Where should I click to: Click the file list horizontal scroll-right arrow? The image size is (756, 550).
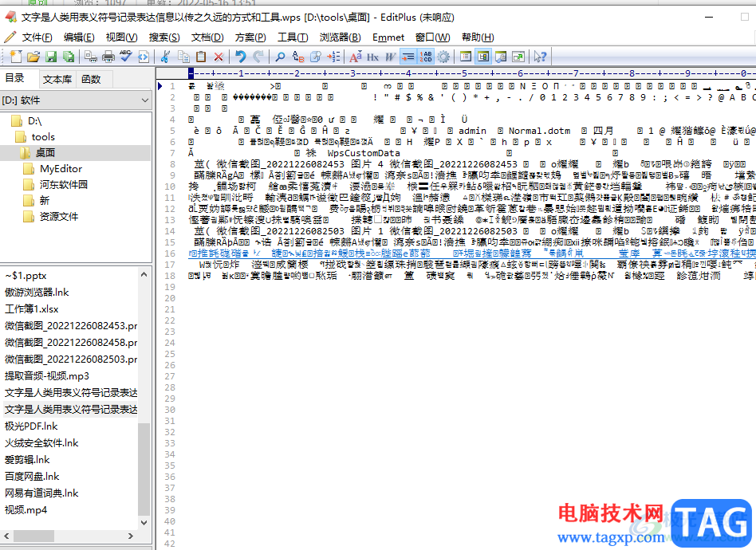pyautogui.click(x=131, y=536)
